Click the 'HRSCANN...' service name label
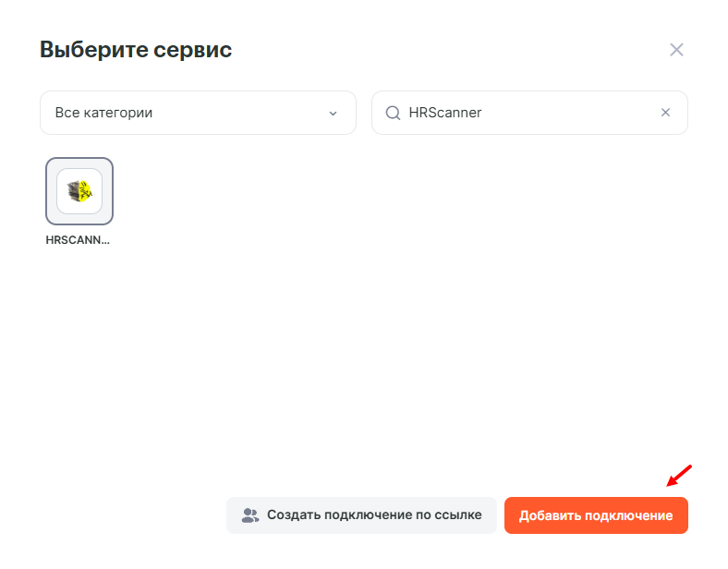Image resolution: width=728 pixels, height=569 pixels. click(78, 239)
